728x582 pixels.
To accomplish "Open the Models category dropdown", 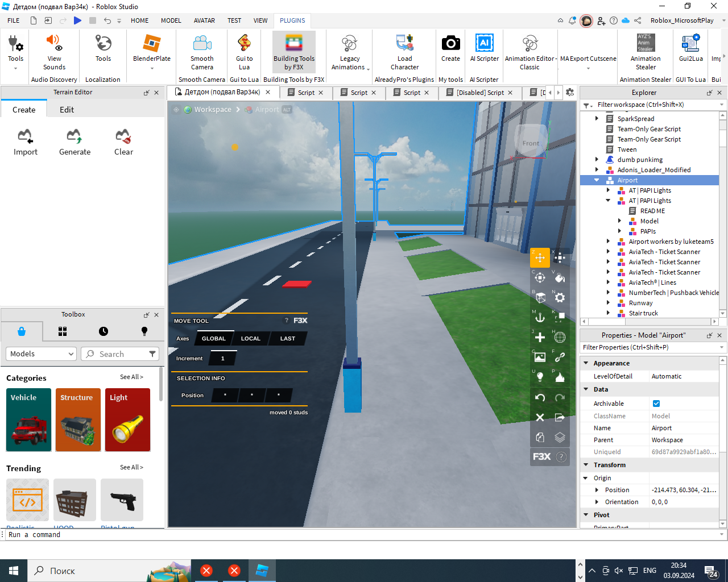I will point(41,354).
